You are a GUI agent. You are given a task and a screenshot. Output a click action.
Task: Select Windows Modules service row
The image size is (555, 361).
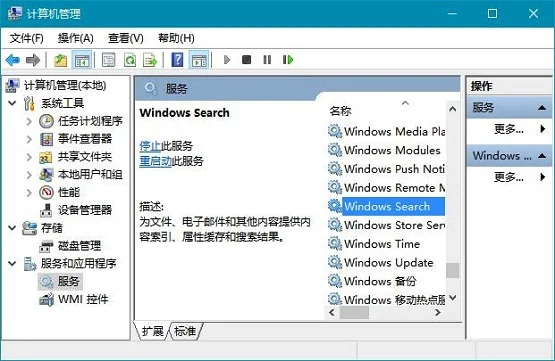click(387, 150)
